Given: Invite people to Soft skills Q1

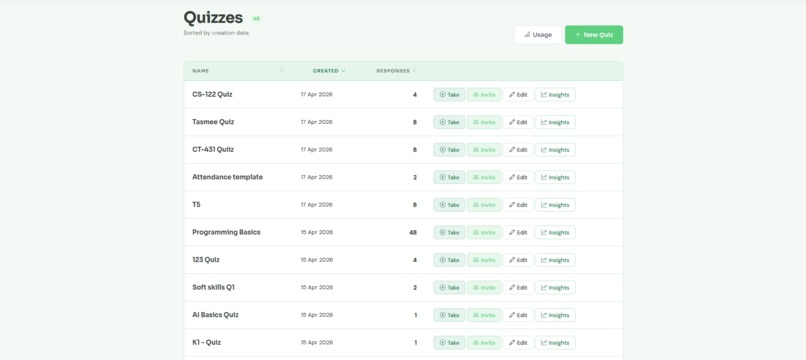Looking at the screenshot, I should [x=484, y=287].
